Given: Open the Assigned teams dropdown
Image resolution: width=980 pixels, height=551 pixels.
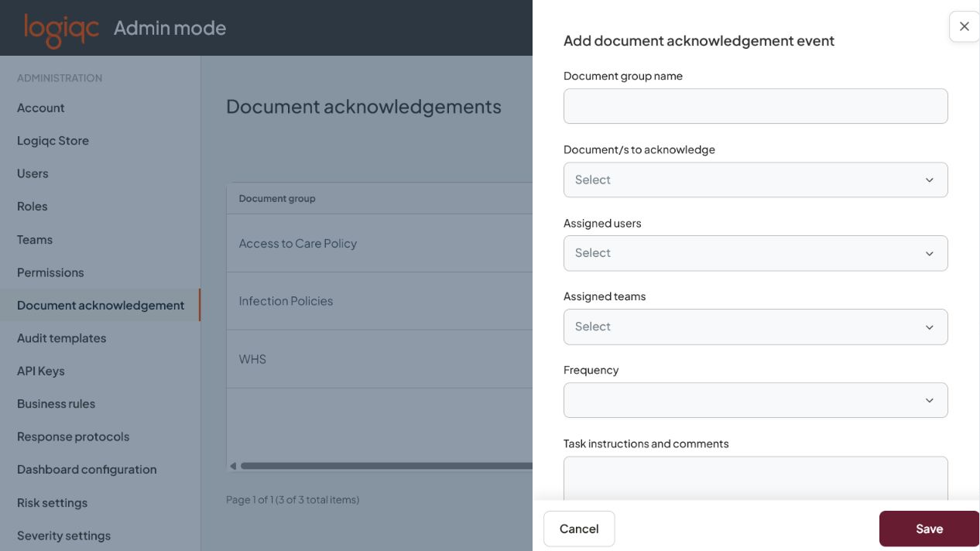Looking at the screenshot, I should pyautogui.click(x=756, y=327).
